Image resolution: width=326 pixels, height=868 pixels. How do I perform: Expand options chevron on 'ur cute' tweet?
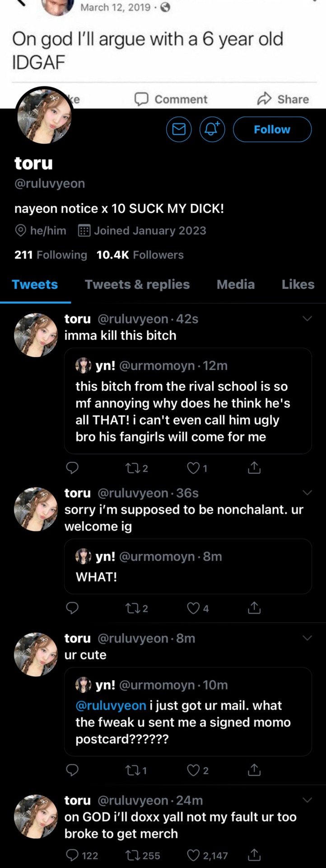point(307,638)
